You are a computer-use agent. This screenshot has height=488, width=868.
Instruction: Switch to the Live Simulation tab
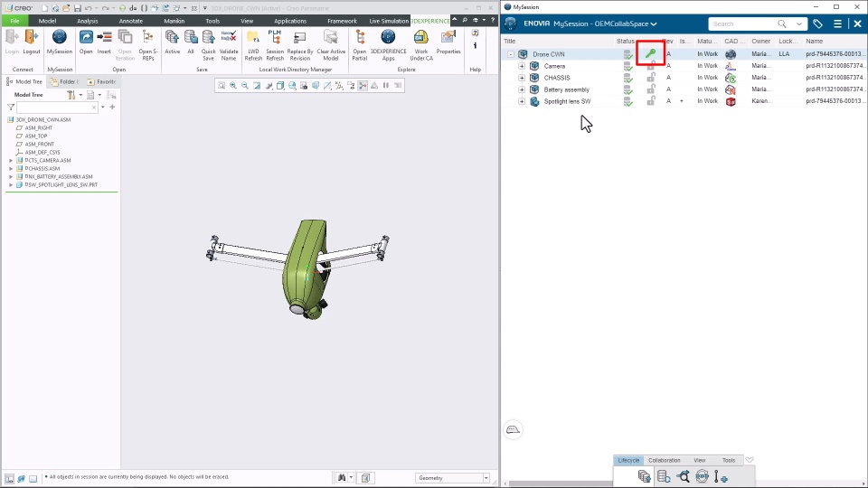pos(389,21)
